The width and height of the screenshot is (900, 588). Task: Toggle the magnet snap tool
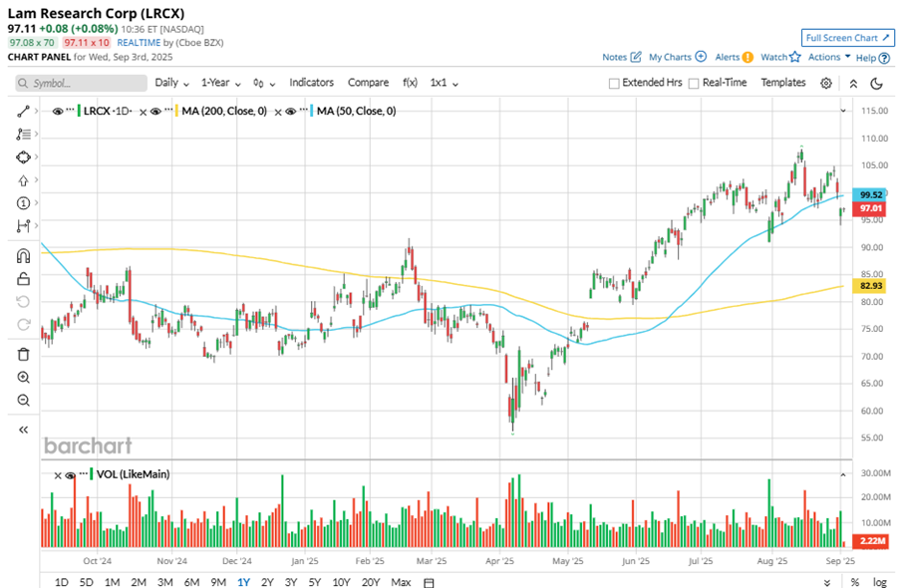pos(23,255)
